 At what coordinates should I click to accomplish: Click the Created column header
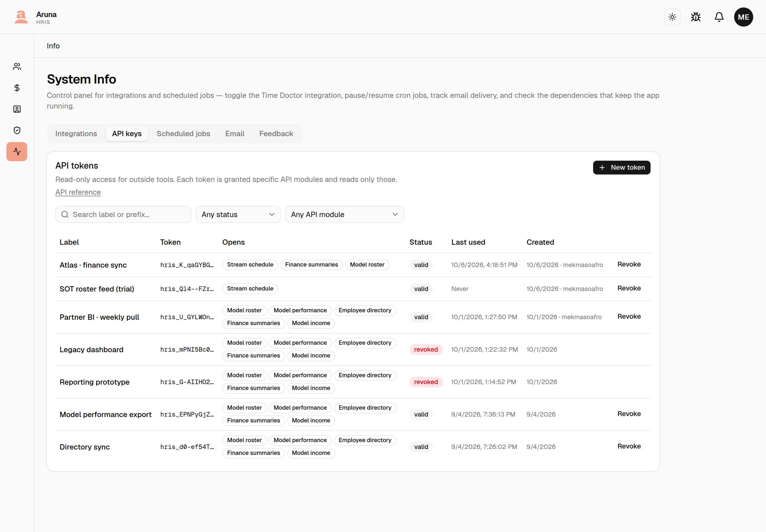(540, 242)
